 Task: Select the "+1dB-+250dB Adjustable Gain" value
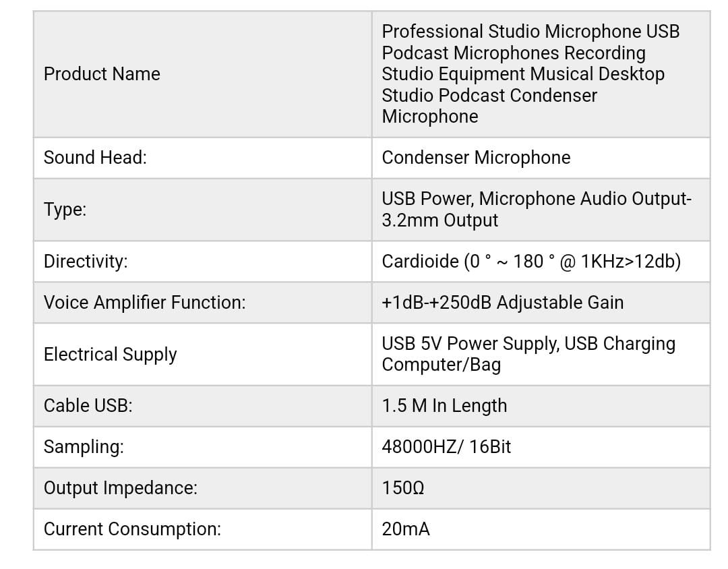pyautogui.click(x=503, y=303)
